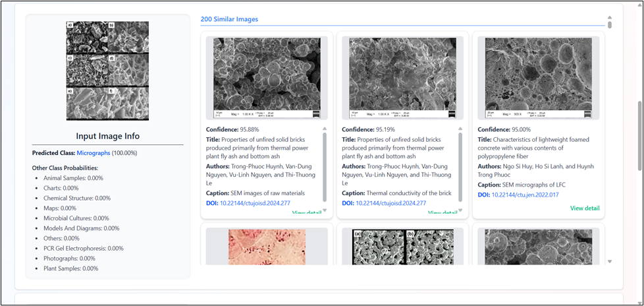644x306 pixels.
Task: Click 'Confidence: 95.19%' text
Action: coord(368,129)
